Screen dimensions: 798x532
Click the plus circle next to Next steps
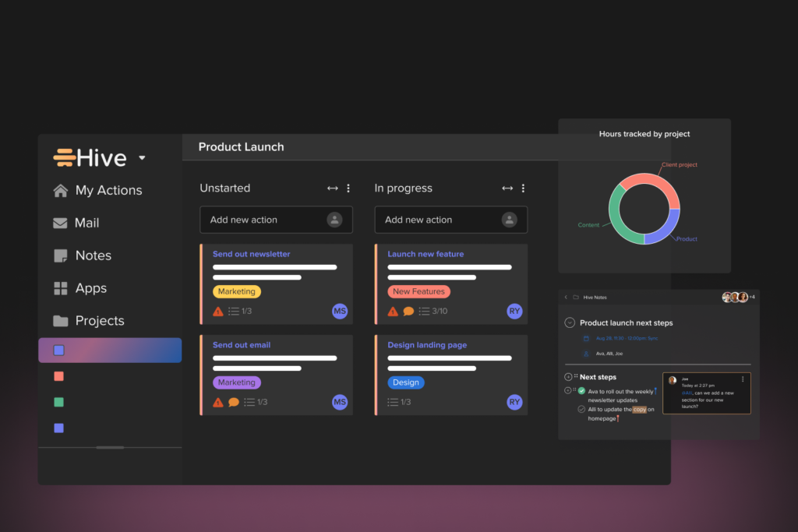point(567,377)
